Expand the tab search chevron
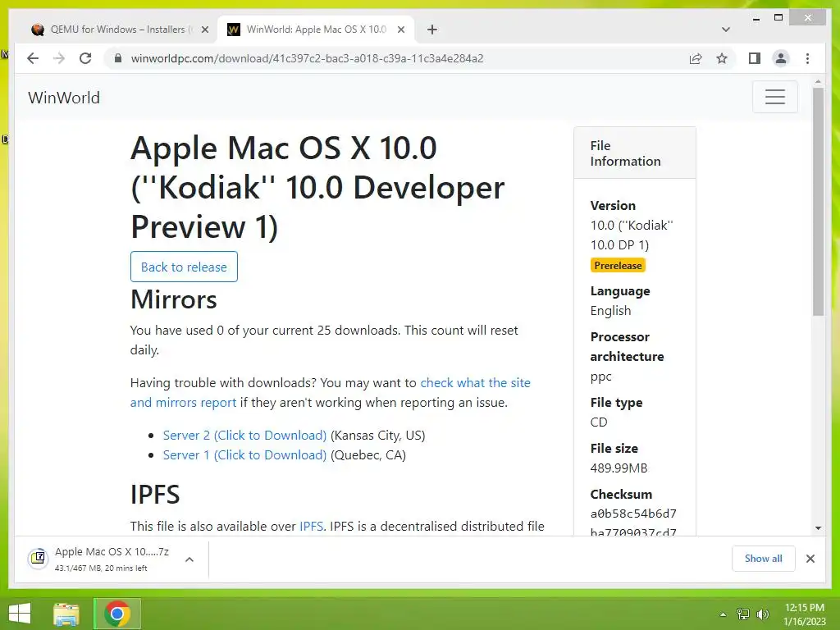Screen dimensions: 840x630 tap(726, 30)
